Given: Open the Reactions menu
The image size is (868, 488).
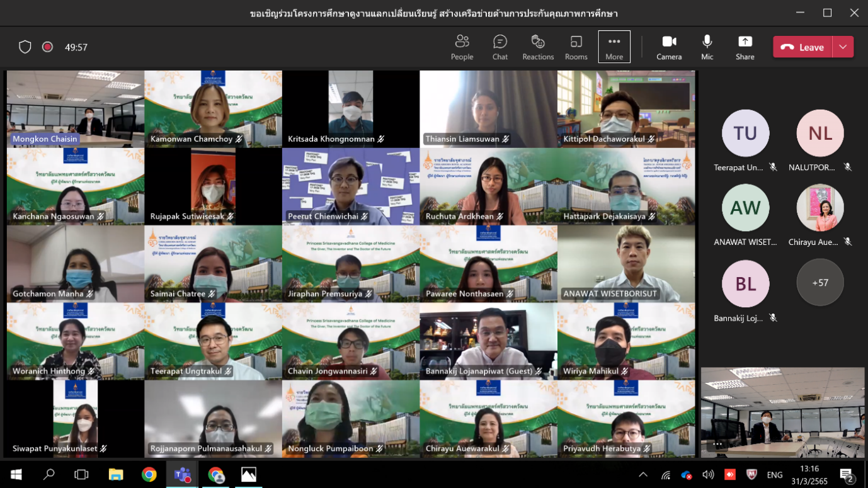Looking at the screenshot, I should click(538, 47).
